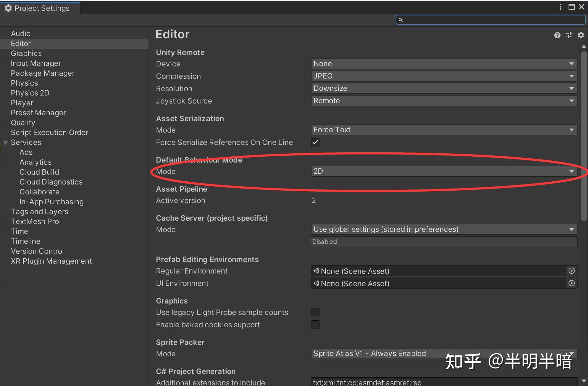Click the UI Environment object picker circle

(571, 283)
